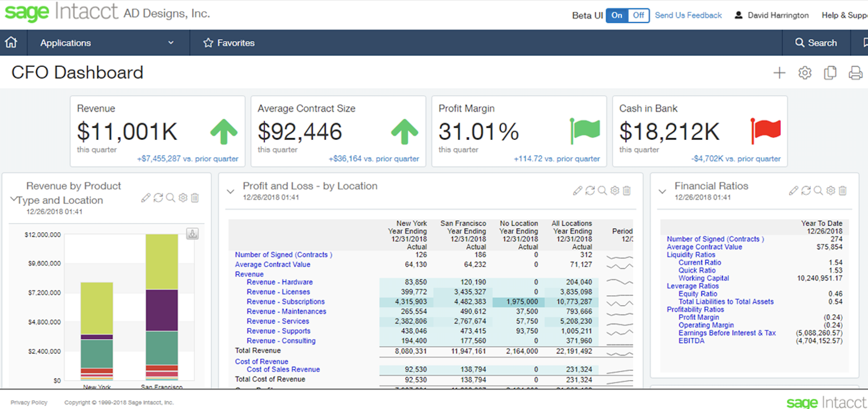Open the Favorites menu

[x=229, y=43]
